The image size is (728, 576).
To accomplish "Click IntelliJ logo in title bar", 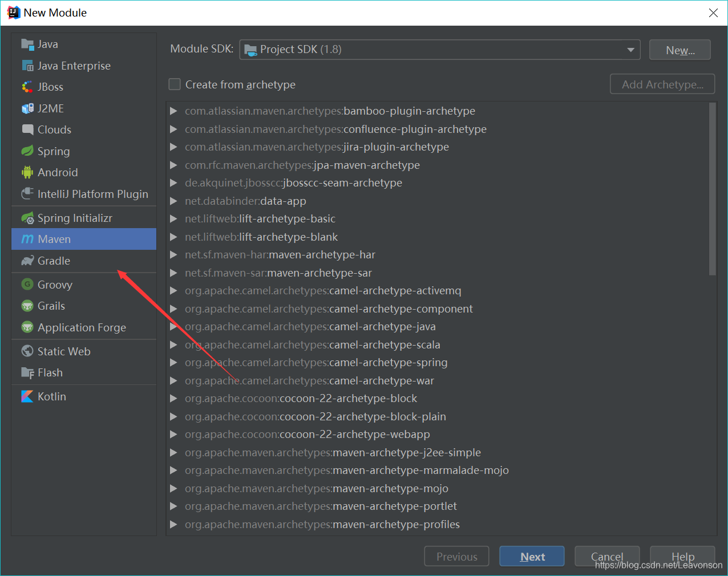I will click(x=13, y=13).
